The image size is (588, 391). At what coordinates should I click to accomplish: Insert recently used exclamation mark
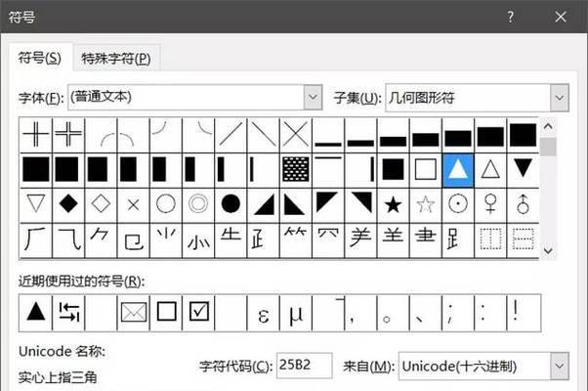523,313
